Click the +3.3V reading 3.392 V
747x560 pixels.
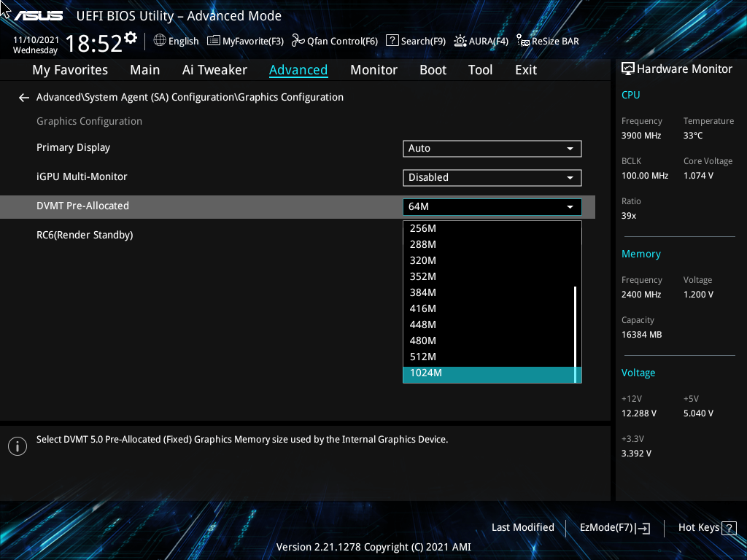pyautogui.click(x=636, y=454)
